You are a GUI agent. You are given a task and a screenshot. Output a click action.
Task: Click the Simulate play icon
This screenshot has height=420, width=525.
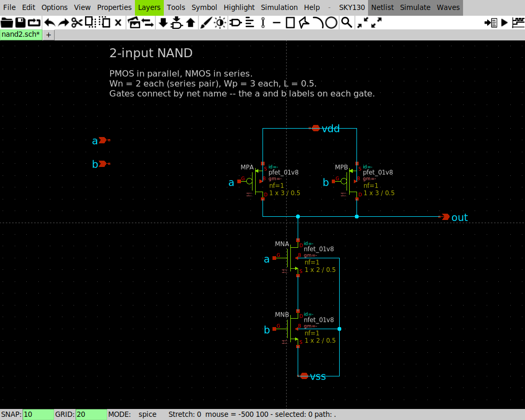(x=504, y=23)
